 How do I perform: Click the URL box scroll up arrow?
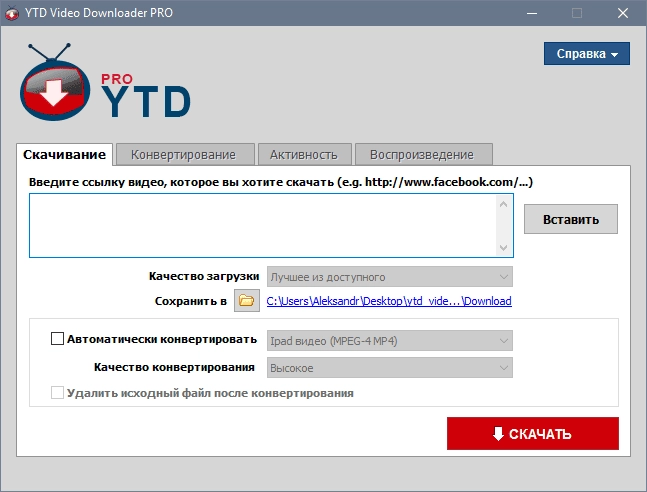point(503,204)
